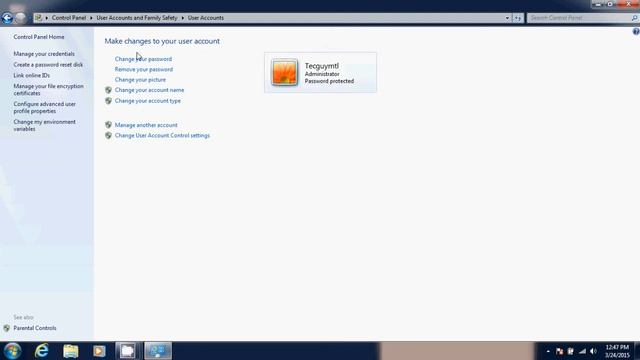Switch to the taskbar window next to Media Player
Image resolution: width=640 pixels, height=360 pixels.
pos(128,351)
